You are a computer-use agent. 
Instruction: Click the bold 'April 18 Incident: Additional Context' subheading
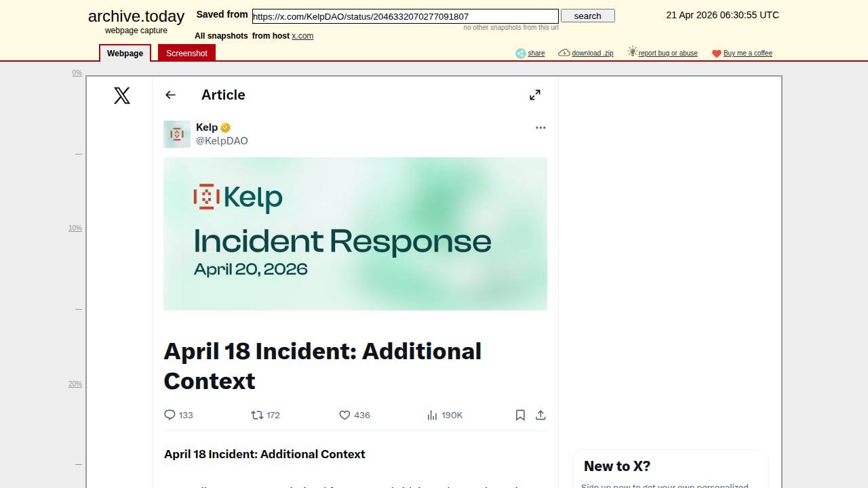264,454
